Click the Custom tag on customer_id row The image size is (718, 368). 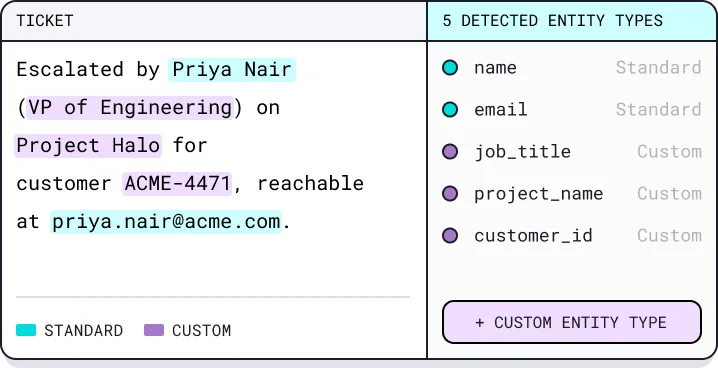point(669,236)
